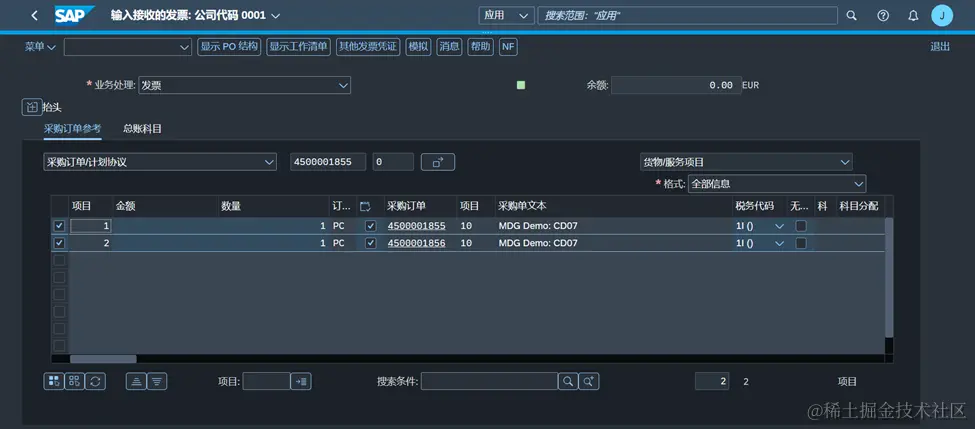Toggle the 无... checkbox in row 2
Image resolution: width=975 pixels, height=429 pixels.
pyautogui.click(x=801, y=243)
